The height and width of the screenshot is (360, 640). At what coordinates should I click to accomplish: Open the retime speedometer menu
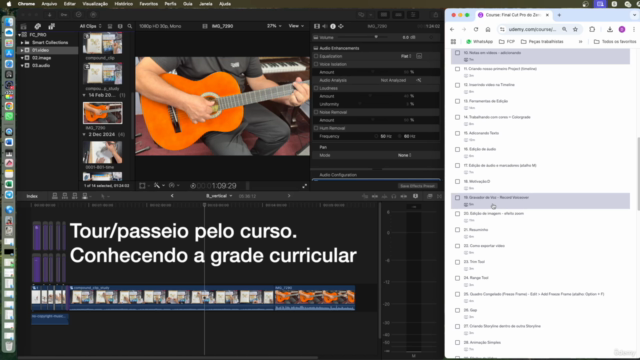173,186
